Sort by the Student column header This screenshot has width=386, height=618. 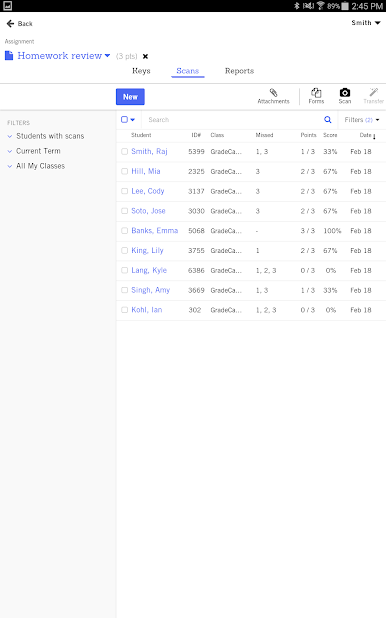coord(141,135)
